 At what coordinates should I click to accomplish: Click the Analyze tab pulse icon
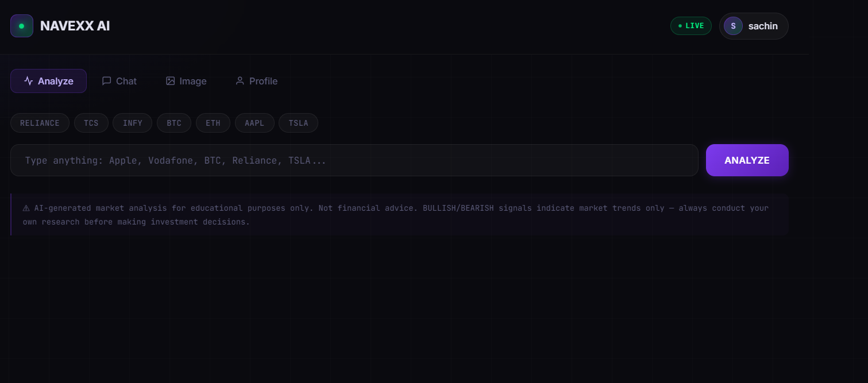tap(28, 81)
